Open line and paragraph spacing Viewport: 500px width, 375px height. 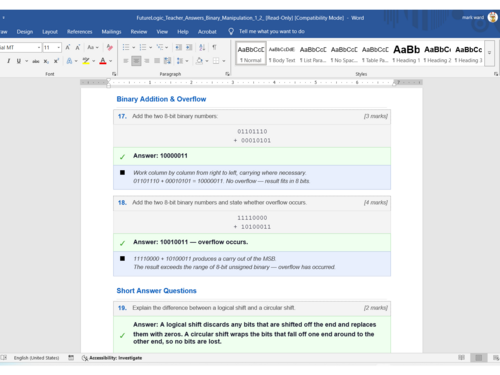coord(180,61)
